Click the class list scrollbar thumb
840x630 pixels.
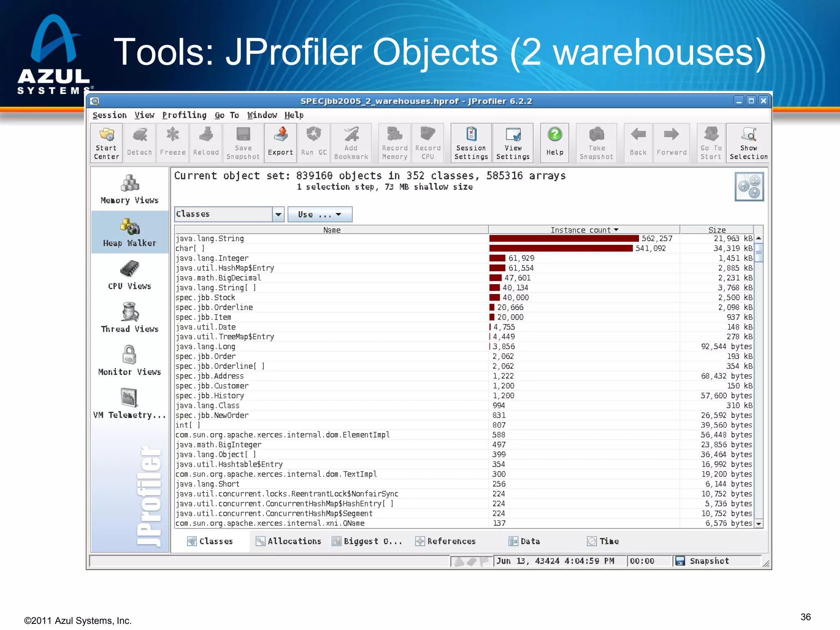point(758,253)
